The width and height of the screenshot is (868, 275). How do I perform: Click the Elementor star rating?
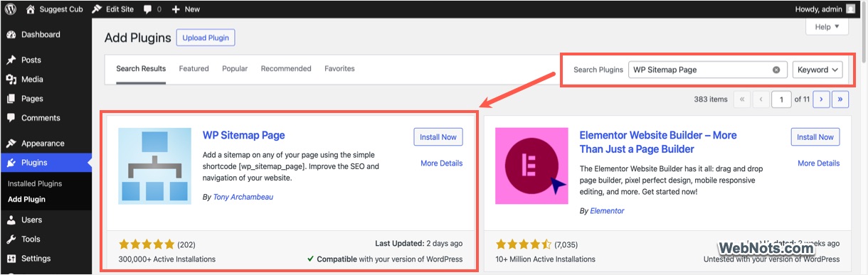523,244
